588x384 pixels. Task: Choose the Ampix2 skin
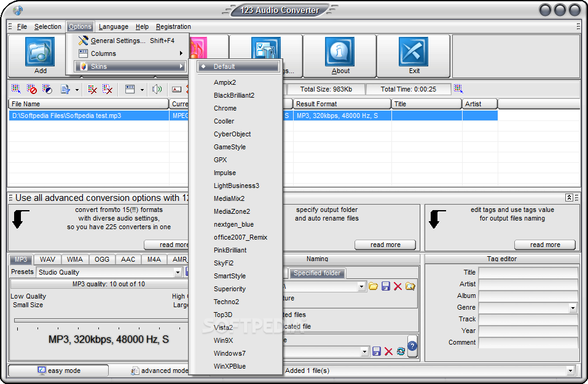[x=225, y=82]
